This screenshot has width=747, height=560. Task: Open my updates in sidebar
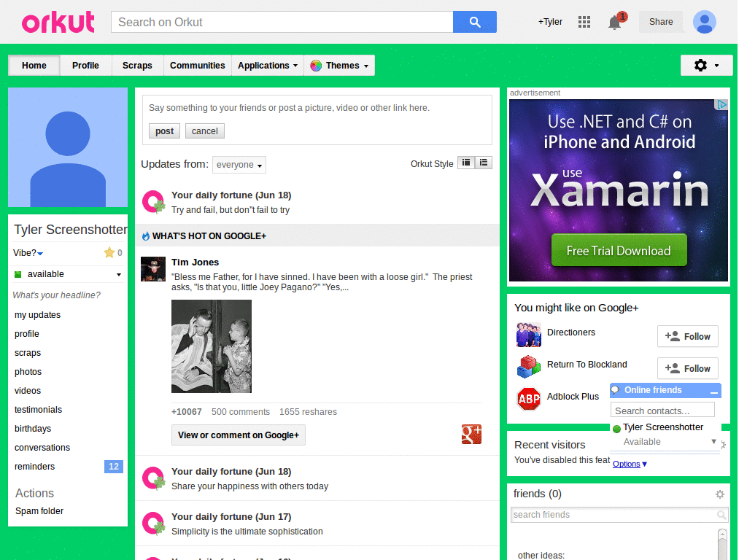pyautogui.click(x=38, y=315)
